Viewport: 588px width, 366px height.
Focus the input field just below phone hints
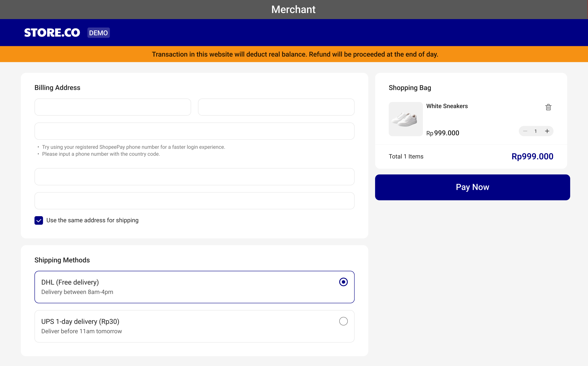[194, 177]
